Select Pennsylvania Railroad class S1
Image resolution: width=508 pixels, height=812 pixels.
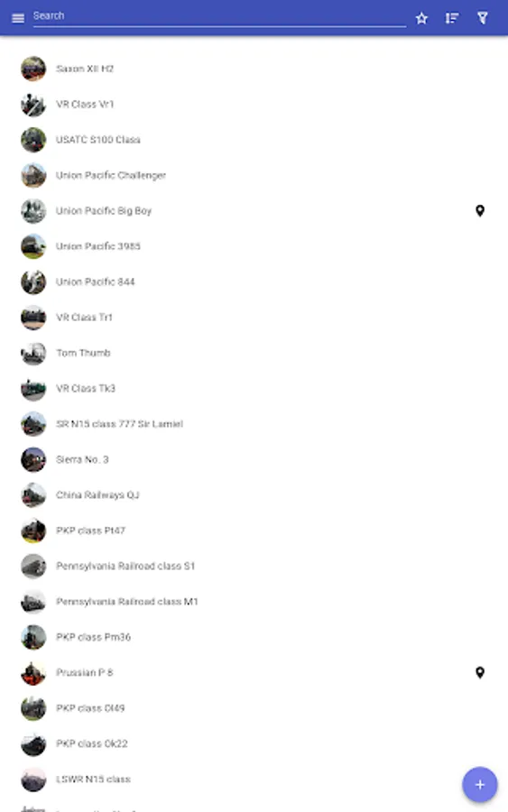click(x=254, y=566)
